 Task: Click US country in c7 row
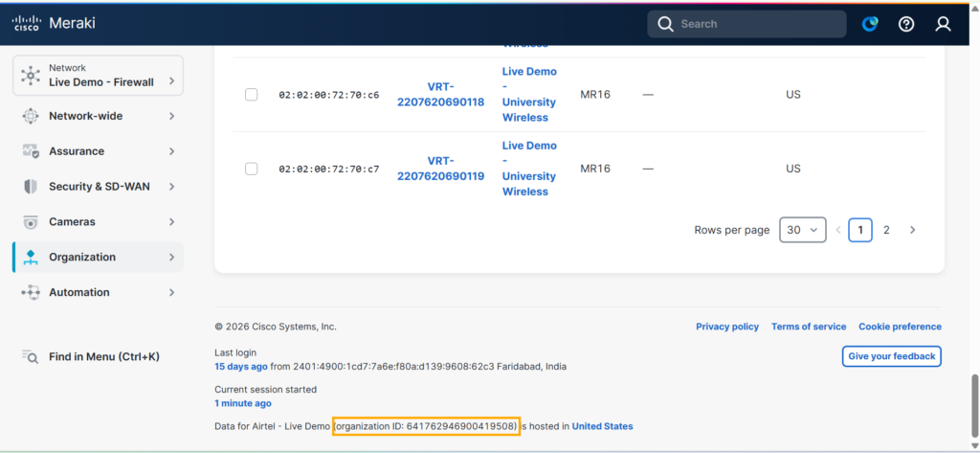[793, 169]
